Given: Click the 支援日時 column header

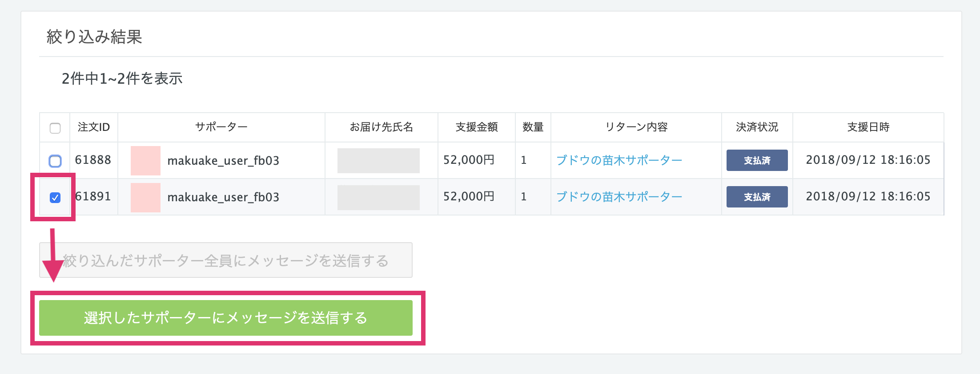Looking at the screenshot, I should (x=868, y=127).
